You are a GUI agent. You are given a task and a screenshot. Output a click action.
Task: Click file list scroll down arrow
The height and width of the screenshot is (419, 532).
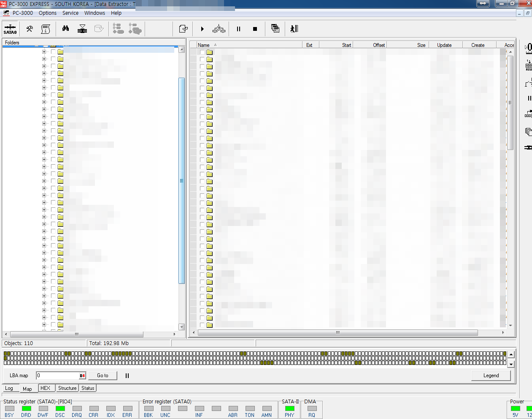point(510,326)
